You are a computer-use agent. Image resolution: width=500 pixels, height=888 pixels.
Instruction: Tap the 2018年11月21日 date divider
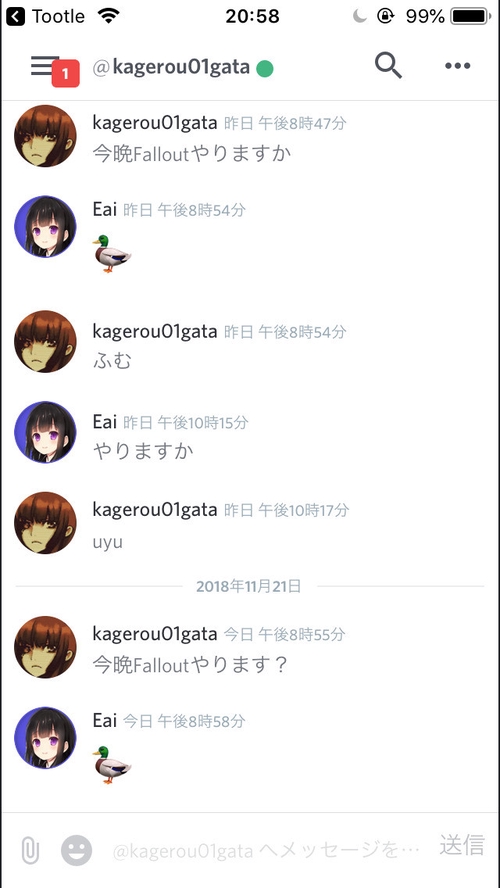(x=249, y=586)
